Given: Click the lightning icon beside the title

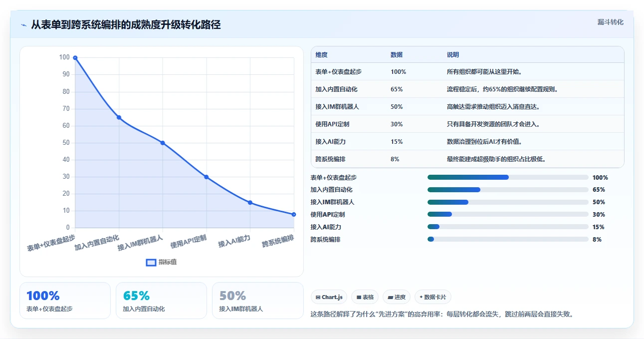Looking at the screenshot, I should click(x=24, y=25).
